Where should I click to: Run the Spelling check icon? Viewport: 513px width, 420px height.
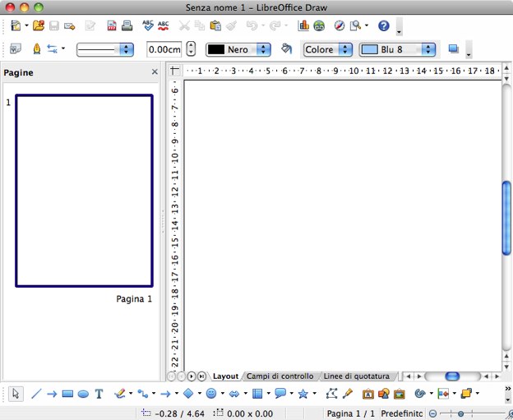tap(148, 25)
